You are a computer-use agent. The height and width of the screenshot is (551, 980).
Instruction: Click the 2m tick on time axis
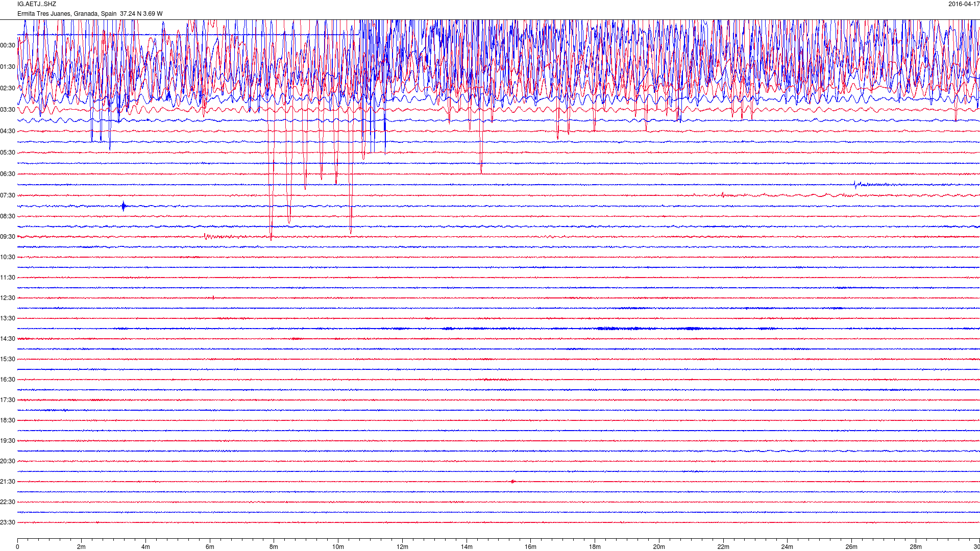(x=82, y=547)
